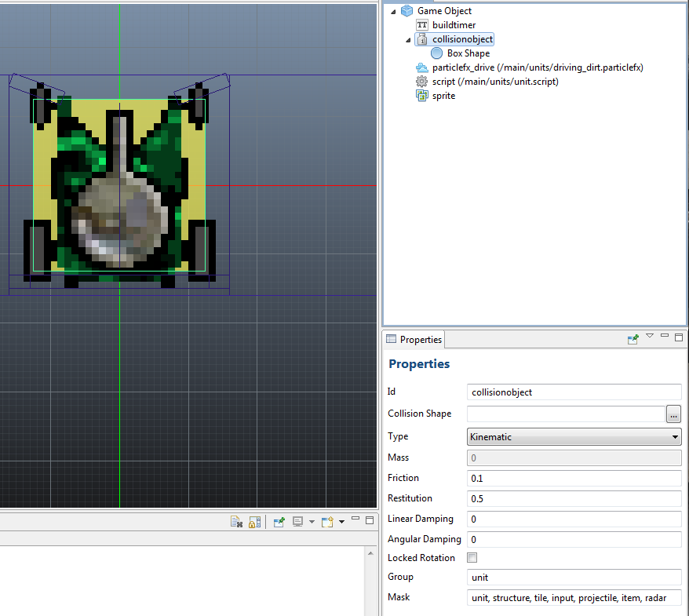This screenshot has width=689, height=616.
Task: Select the Box Shape item in outline
Action: pos(468,53)
